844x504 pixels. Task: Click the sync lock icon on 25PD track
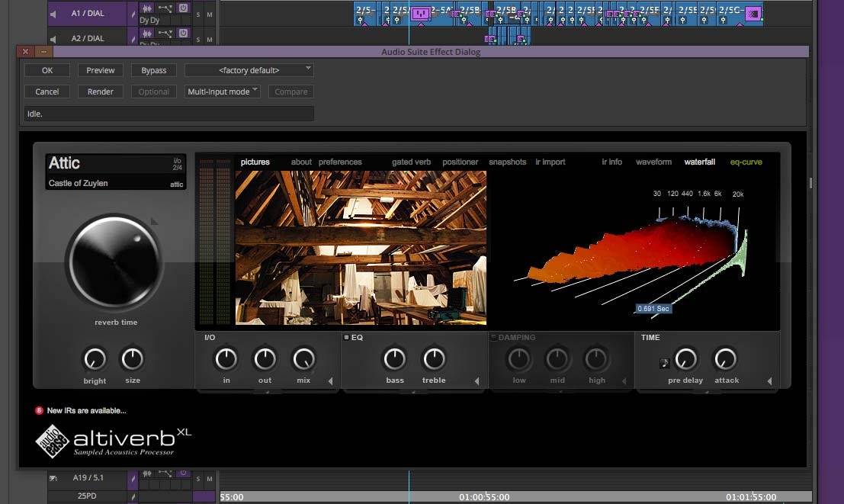click(x=133, y=496)
